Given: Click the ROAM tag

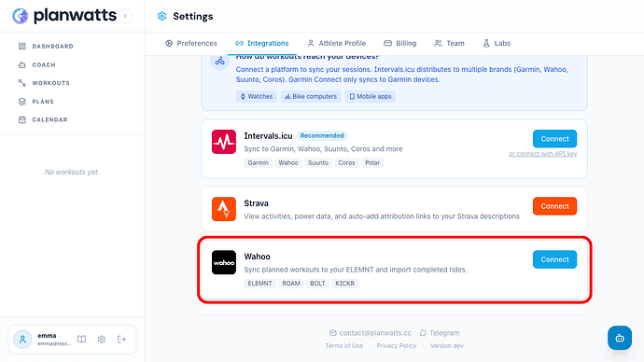Looking at the screenshot, I should click(291, 284).
